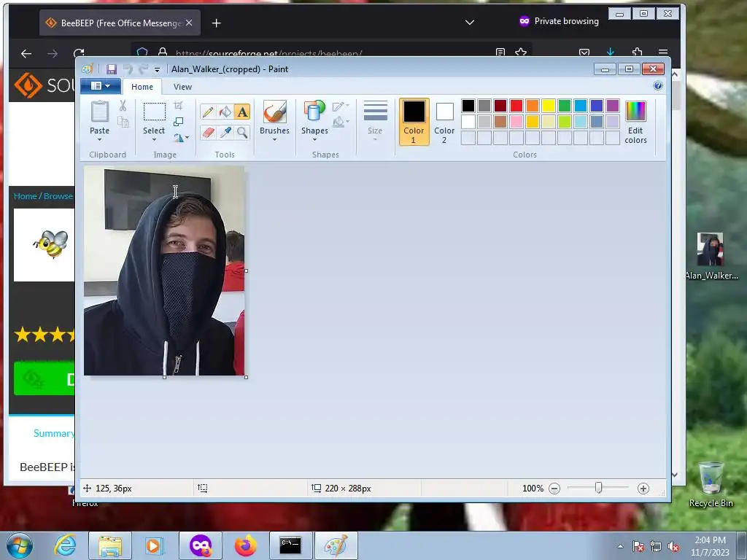Select the BeeBEEP Firefox tab

[x=120, y=23]
